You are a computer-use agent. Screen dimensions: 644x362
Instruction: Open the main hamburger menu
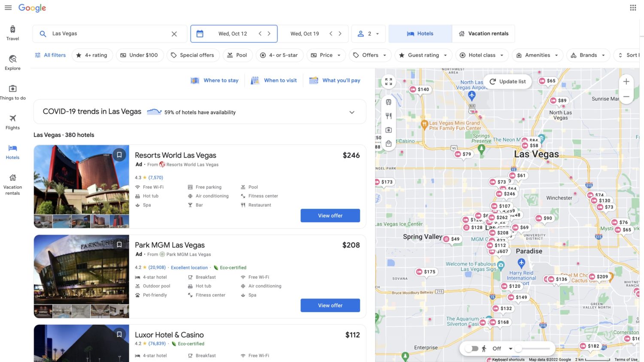tap(8, 7)
